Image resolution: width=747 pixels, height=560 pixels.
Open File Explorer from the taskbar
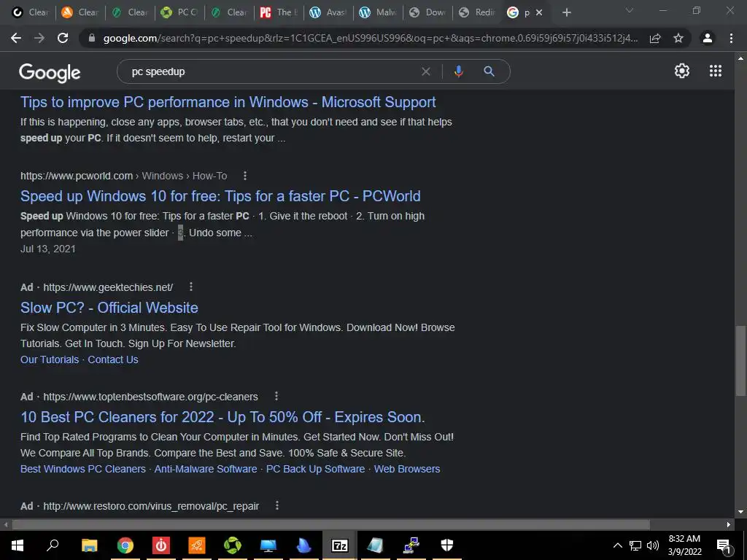(x=89, y=545)
